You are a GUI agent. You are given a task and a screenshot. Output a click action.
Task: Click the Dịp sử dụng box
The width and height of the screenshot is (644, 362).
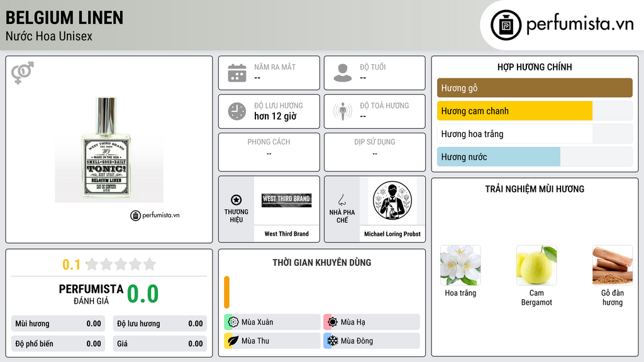tap(375, 152)
